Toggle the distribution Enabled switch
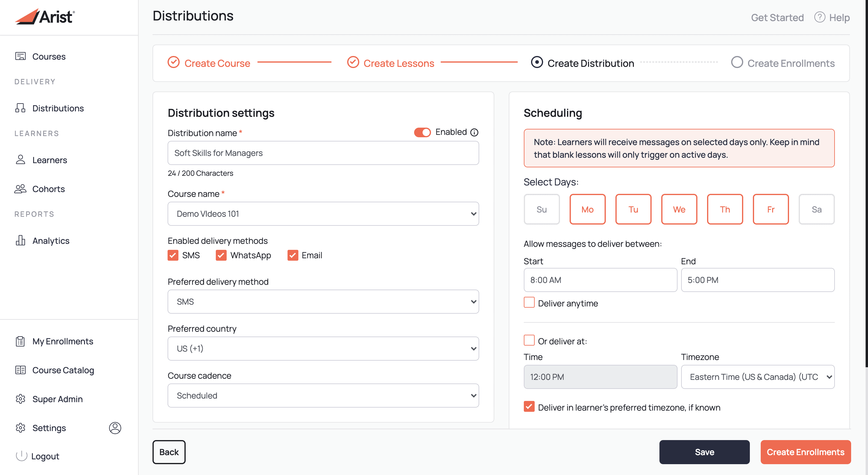Image resolution: width=868 pixels, height=475 pixels. click(x=422, y=132)
